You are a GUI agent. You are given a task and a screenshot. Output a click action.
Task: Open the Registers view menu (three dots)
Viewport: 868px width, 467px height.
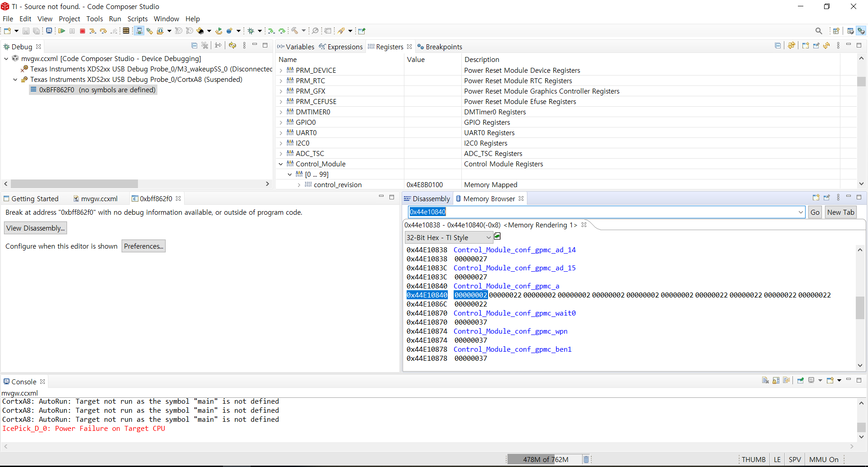coord(838,46)
